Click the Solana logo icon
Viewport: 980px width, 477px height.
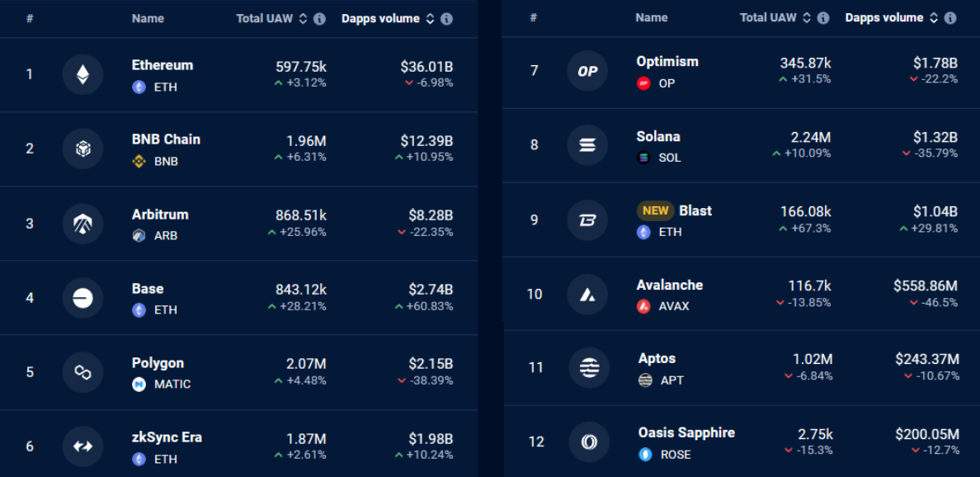pos(587,145)
